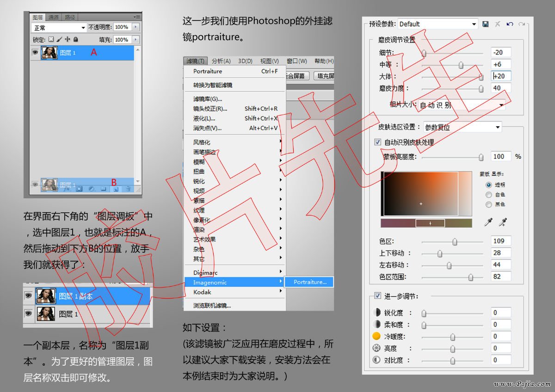This screenshot has width=555, height=392.
Task: Pick skin tone with the plain eyedropper
Action: tap(488, 222)
